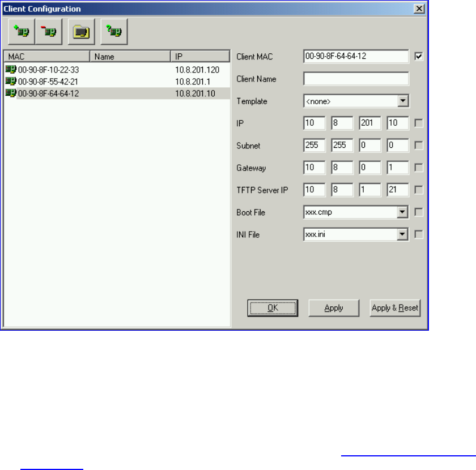Click the Test/Query Client toolbar icon

pos(114,32)
